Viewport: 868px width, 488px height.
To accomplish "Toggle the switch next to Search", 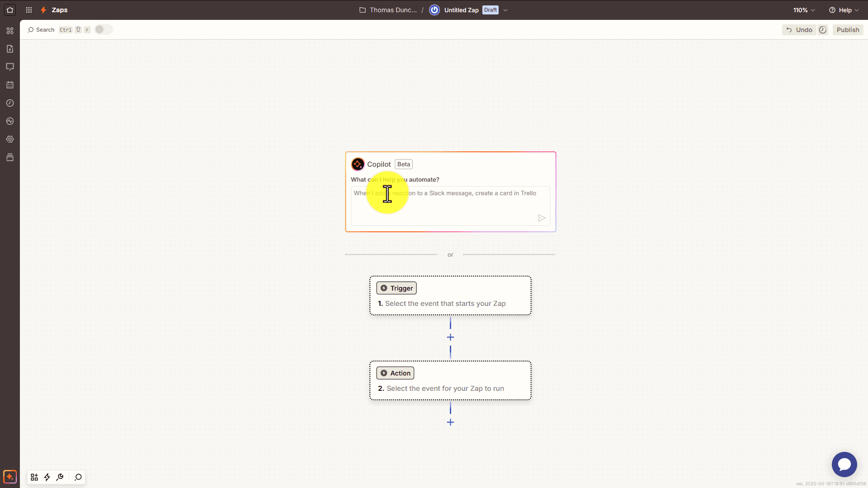I will (104, 29).
